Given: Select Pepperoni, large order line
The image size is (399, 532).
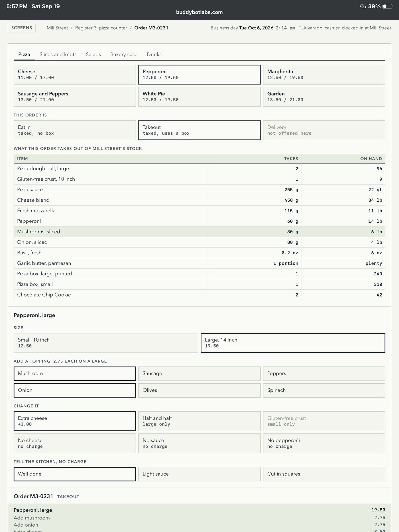Looking at the screenshot, I should (x=199, y=510).
